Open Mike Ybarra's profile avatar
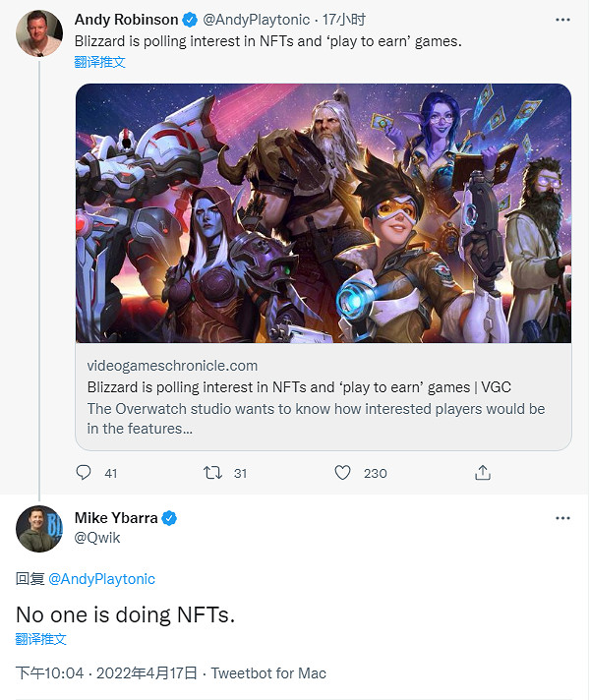Screen dimensions: 590x700 pyautogui.click(x=39, y=529)
